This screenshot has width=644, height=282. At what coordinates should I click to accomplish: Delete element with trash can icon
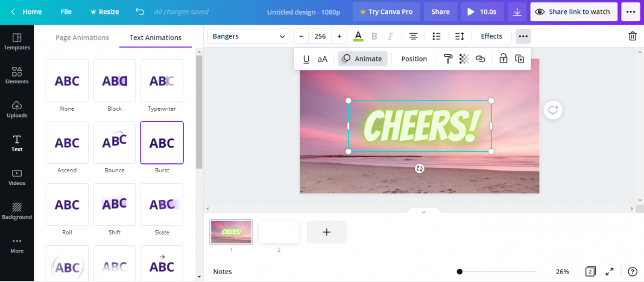pyautogui.click(x=633, y=36)
